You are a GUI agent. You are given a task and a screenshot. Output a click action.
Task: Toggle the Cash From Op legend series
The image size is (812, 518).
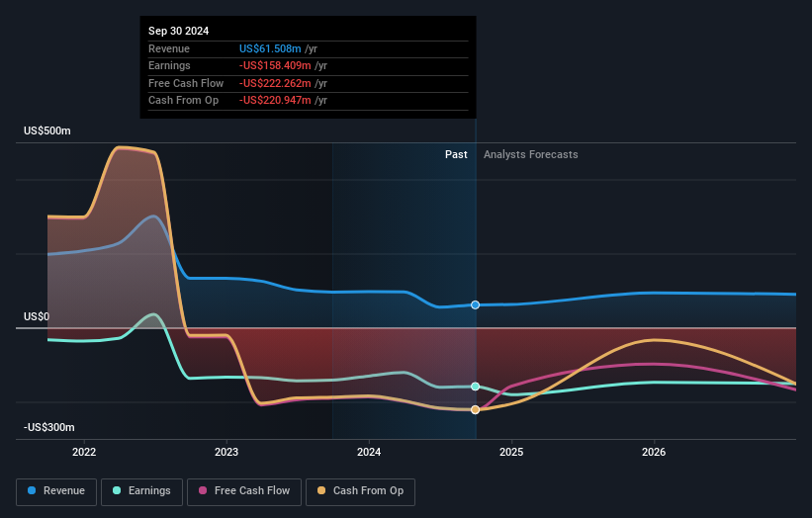(x=360, y=491)
